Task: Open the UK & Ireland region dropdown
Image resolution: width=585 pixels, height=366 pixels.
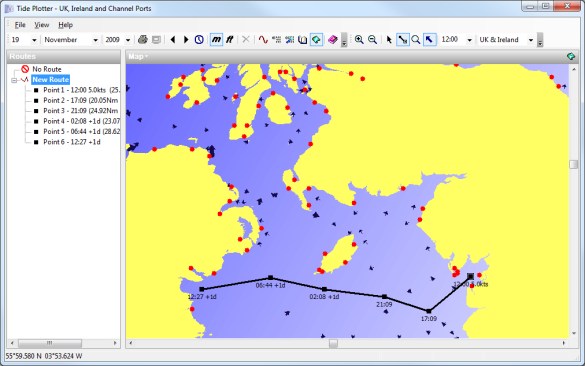Action: [506, 40]
